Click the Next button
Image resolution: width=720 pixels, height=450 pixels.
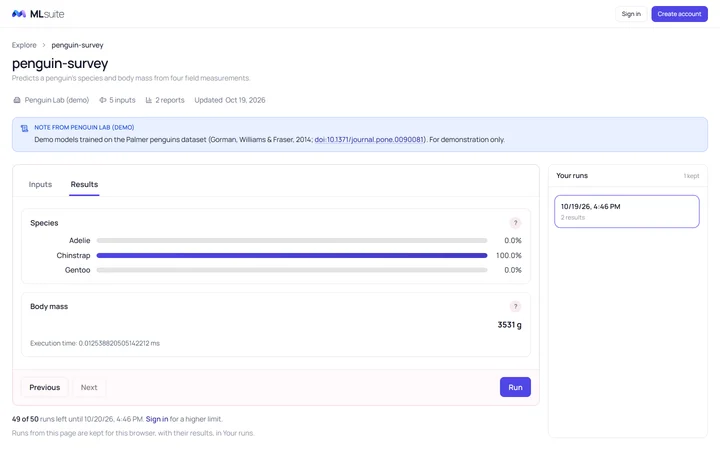[89, 388]
